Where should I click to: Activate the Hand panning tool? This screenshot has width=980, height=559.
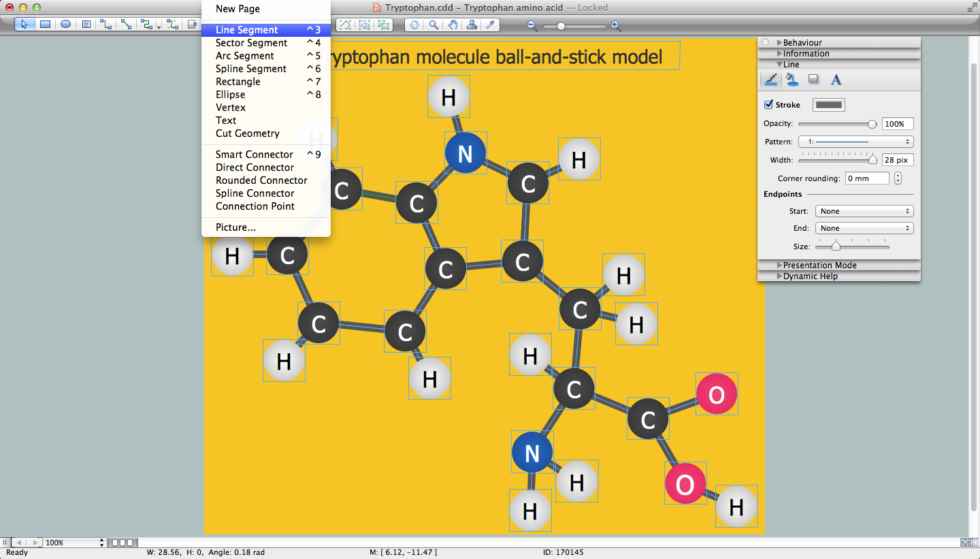pos(453,25)
